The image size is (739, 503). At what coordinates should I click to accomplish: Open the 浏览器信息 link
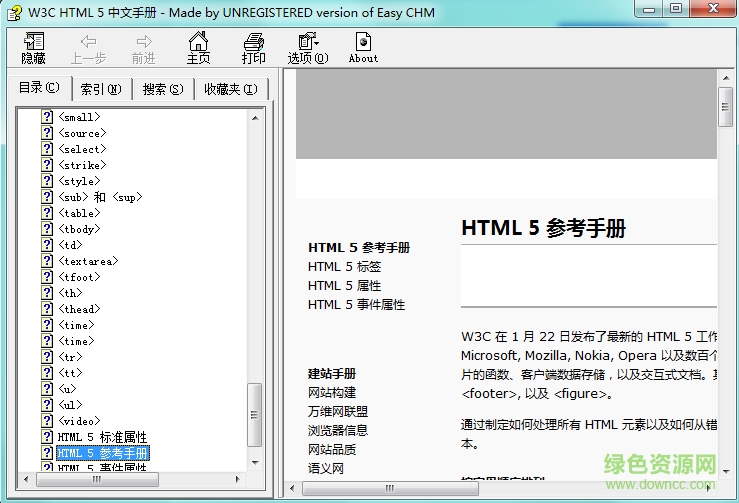pyautogui.click(x=338, y=430)
